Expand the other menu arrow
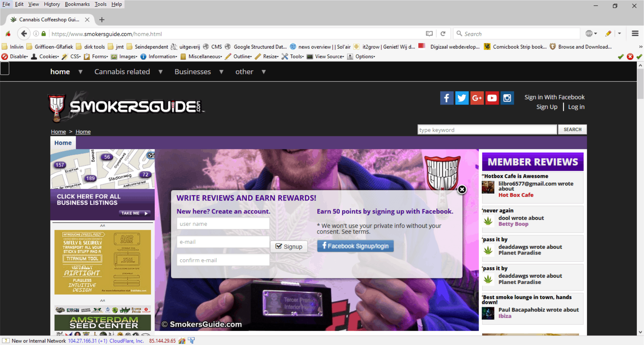The height and width of the screenshot is (345, 644). [264, 72]
